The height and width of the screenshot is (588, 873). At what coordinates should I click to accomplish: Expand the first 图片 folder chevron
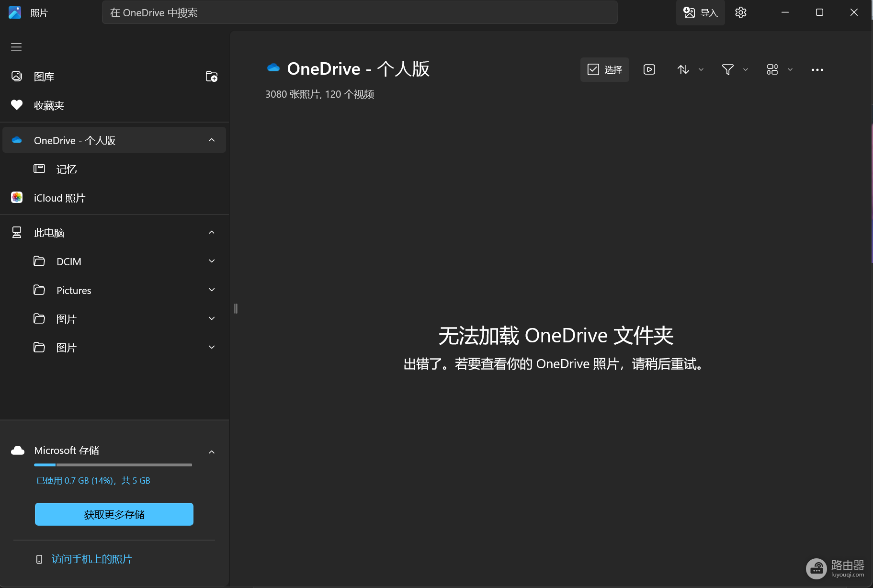[x=212, y=318]
